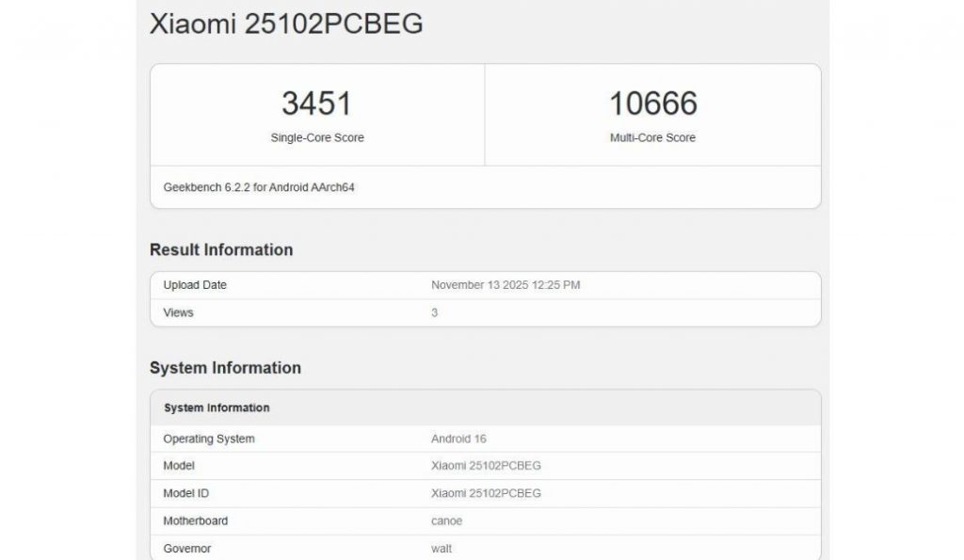The width and height of the screenshot is (964, 560).
Task: Select the Motherboard value canoe
Action: (442, 520)
